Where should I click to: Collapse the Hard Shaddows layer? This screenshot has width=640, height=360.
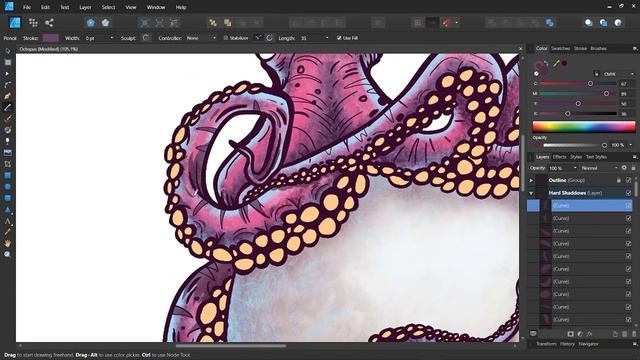pyautogui.click(x=531, y=193)
